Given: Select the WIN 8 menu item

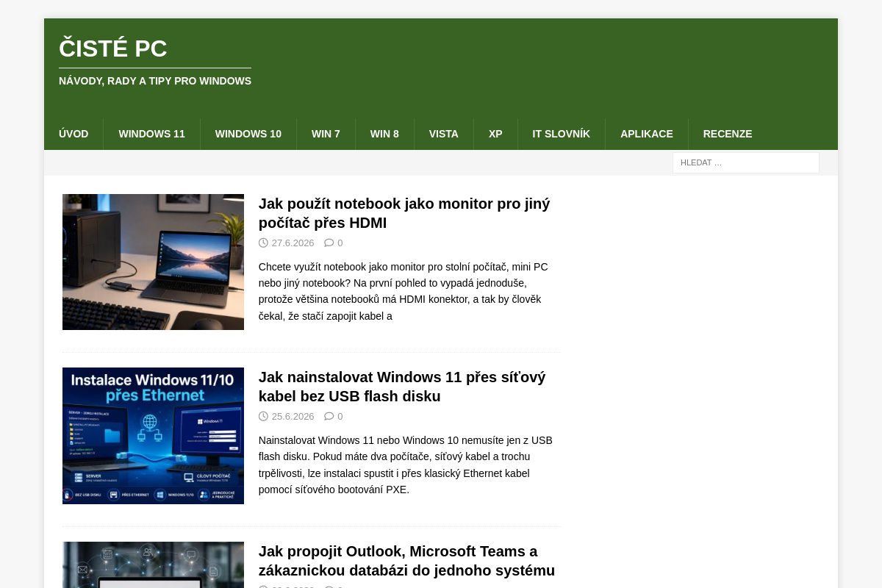Looking at the screenshot, I should click(x=384, y=134).
